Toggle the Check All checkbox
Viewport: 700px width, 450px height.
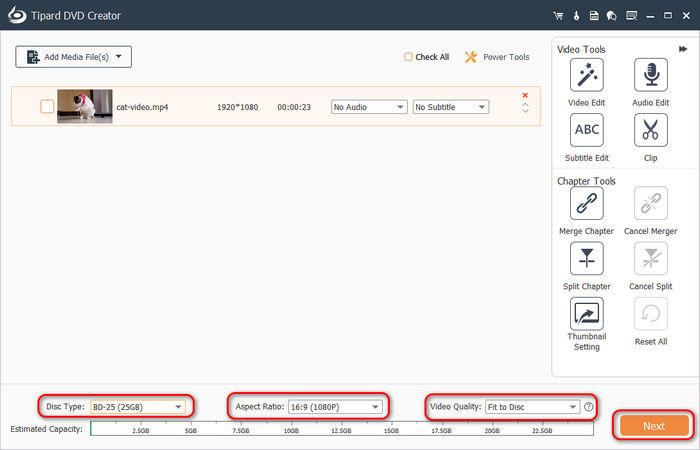tap(408, 57)
